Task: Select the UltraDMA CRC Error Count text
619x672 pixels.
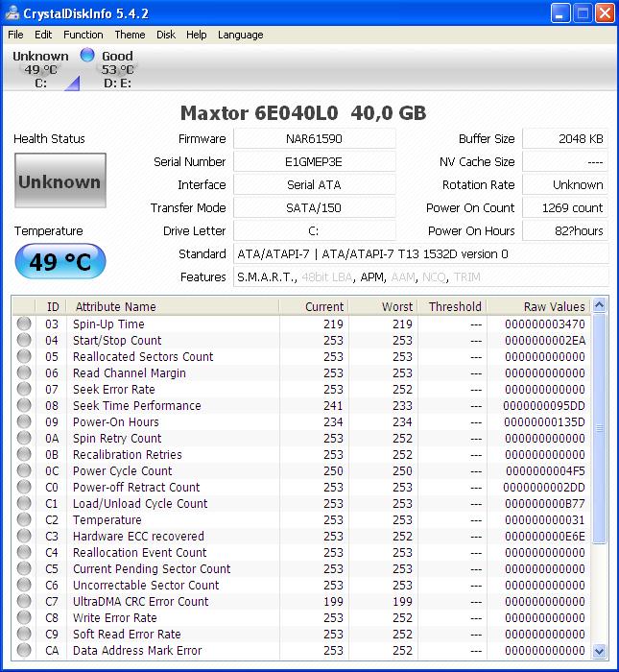Action: [140, 601]
